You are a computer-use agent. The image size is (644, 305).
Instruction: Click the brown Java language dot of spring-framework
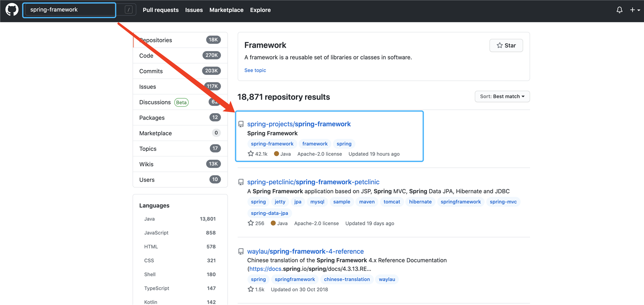coord(276,154)
